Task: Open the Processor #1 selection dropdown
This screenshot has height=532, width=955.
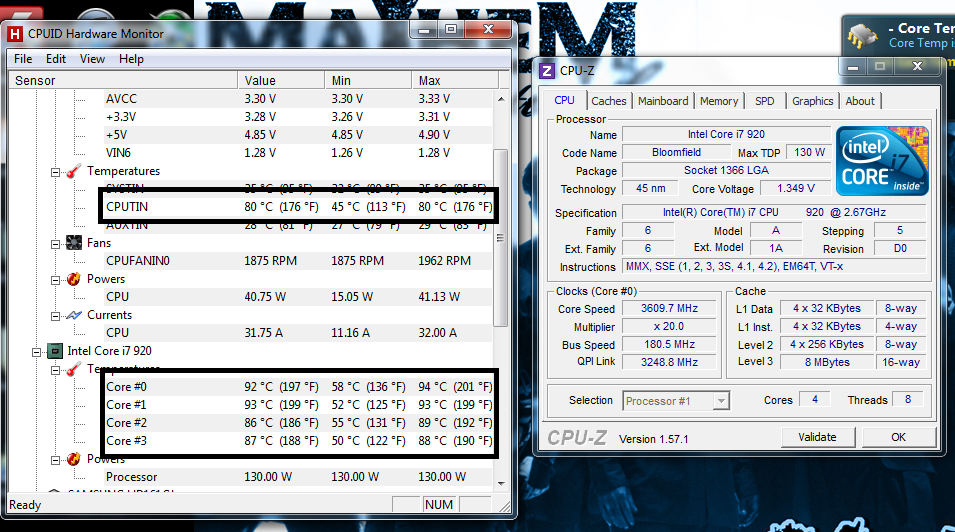Action: pos(721,401)
